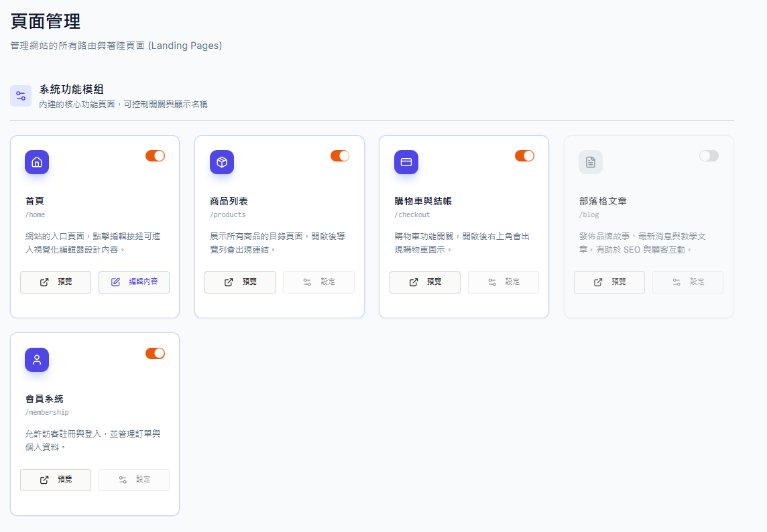Screen dimensions: 767x532
Task: Click the credit card icon on 購物車與結帳
Action: point(406,162)
